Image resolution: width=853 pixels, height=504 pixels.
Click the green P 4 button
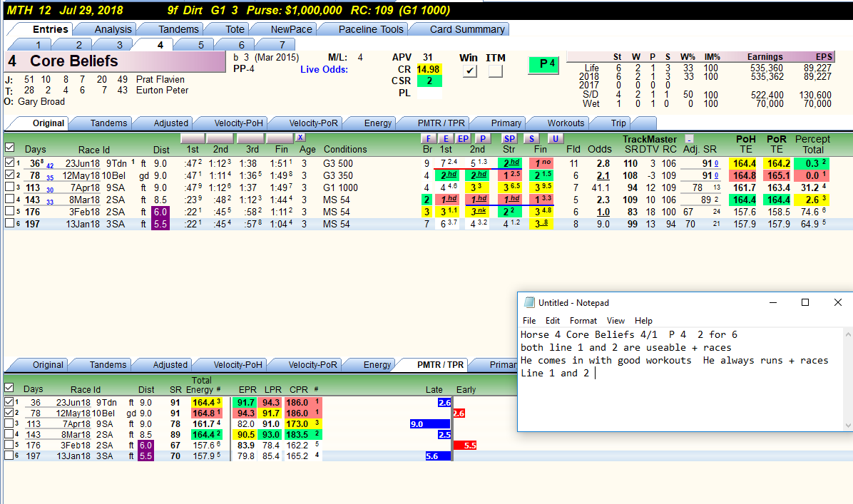544,65
